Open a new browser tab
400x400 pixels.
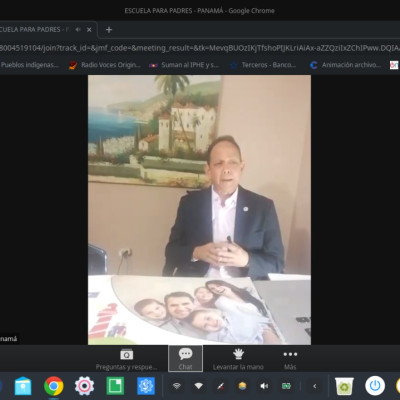coord(109,30)
